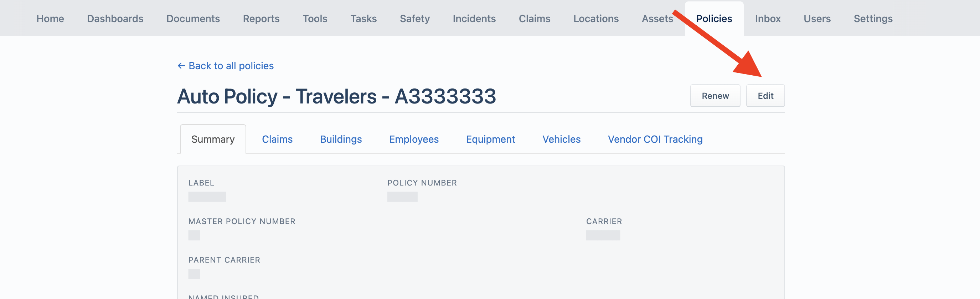Click the Renew button
The image size is (980, 299).
click(715, 96)
